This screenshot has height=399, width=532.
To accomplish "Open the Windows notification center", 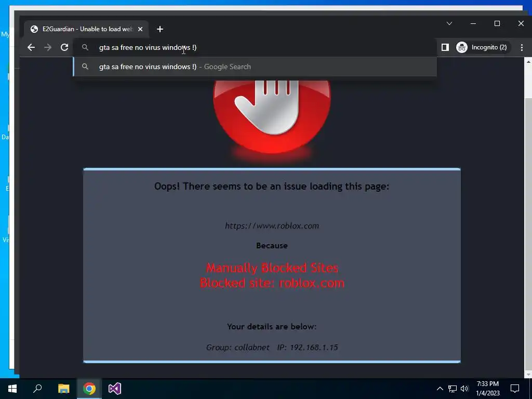I will [x=515, y=389].
